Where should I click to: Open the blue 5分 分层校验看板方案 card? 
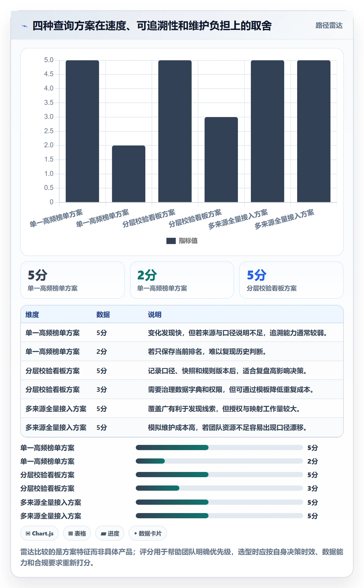coord(291,280)
